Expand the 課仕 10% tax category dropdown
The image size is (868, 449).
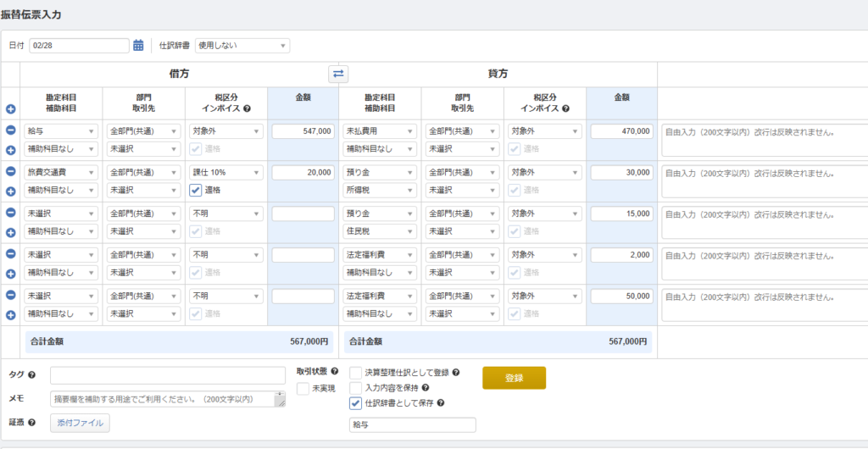pos(226,172)
